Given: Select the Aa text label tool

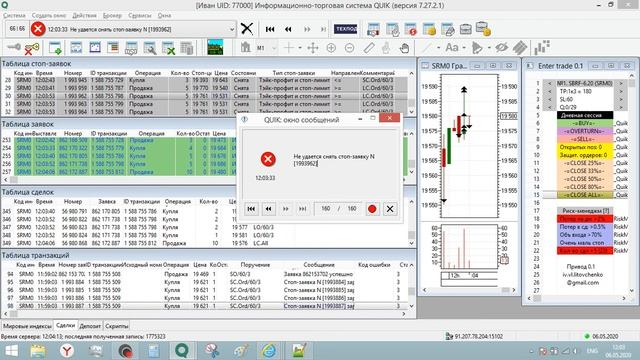Looking at the screenshot, I should pyautogui.click(x=452, y=48).
